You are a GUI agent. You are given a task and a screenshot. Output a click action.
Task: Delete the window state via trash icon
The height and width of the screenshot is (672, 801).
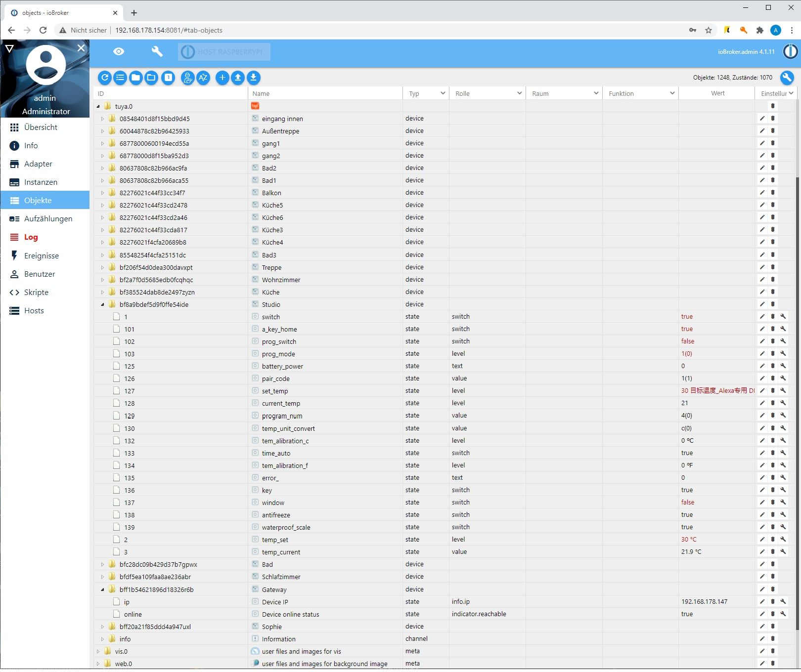pos(773,503)
